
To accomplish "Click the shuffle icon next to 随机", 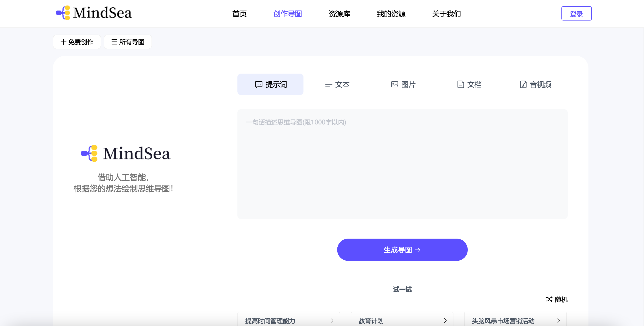I will tap(549, 299).
